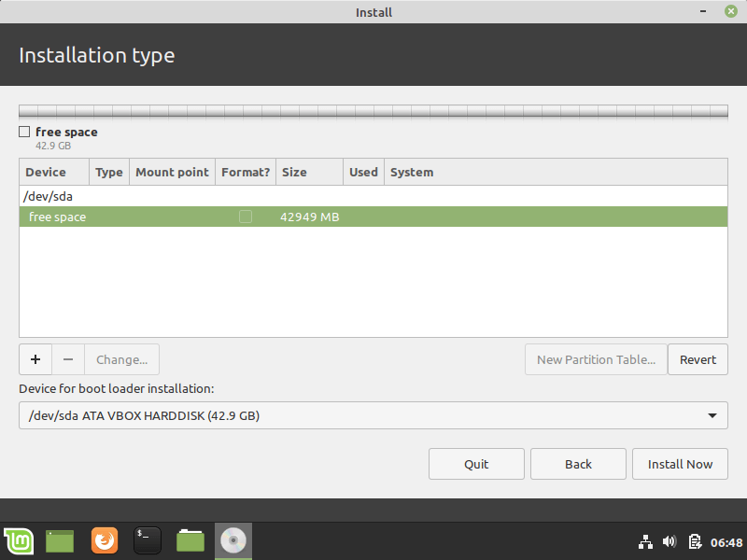Open the sound volume tray icon
747x560 pixels.
pyautogui.click(x=669, y=541)
